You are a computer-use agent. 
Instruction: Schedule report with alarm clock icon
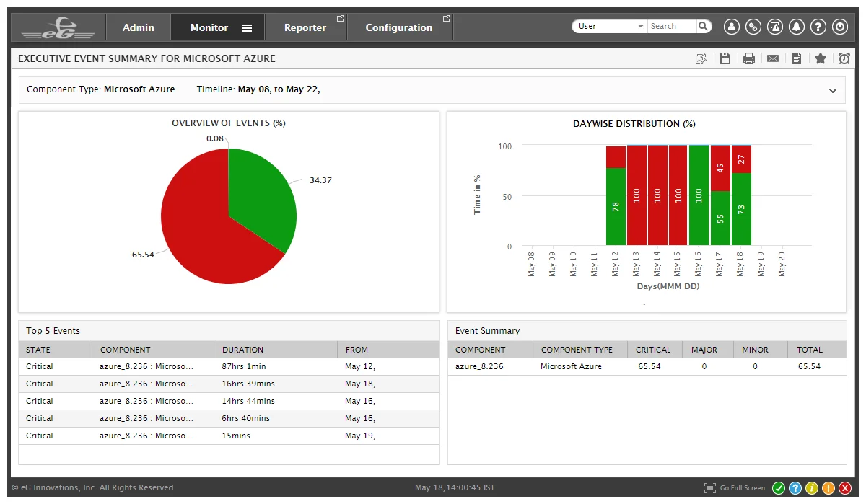pos(844,58)
